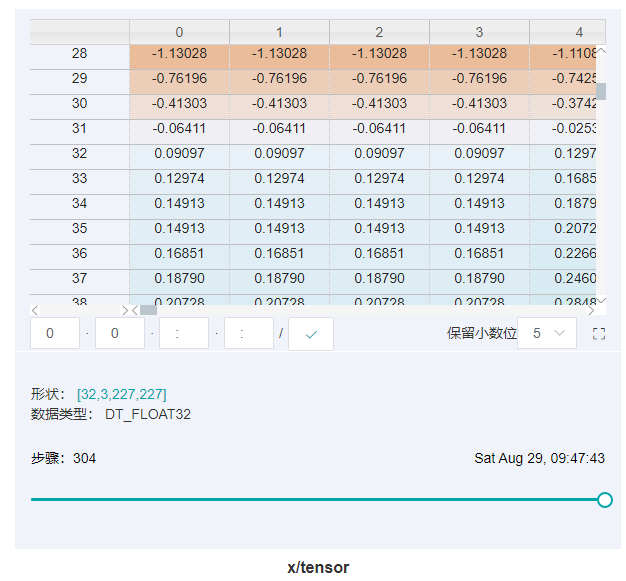
Task: Select column header 3
Action: click(479, 32)
